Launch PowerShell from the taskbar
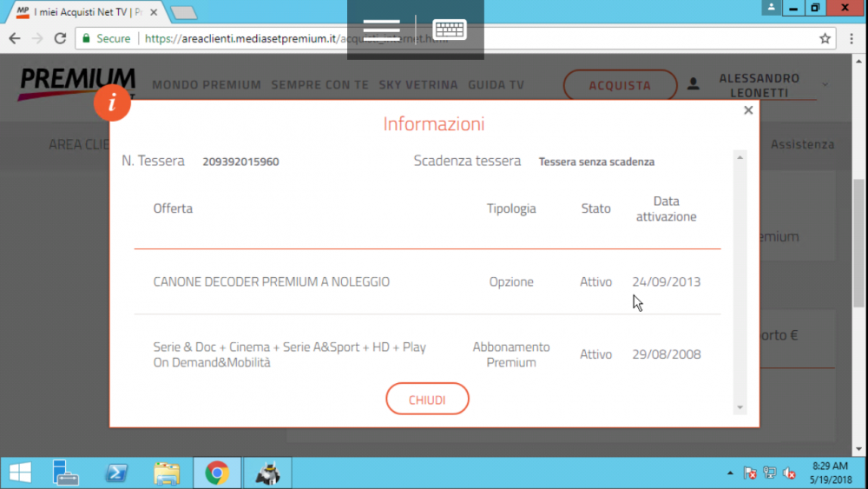Image resolution: width=868 pixels, height=489 pixels. pyautogui.click(x=116, y=472)
